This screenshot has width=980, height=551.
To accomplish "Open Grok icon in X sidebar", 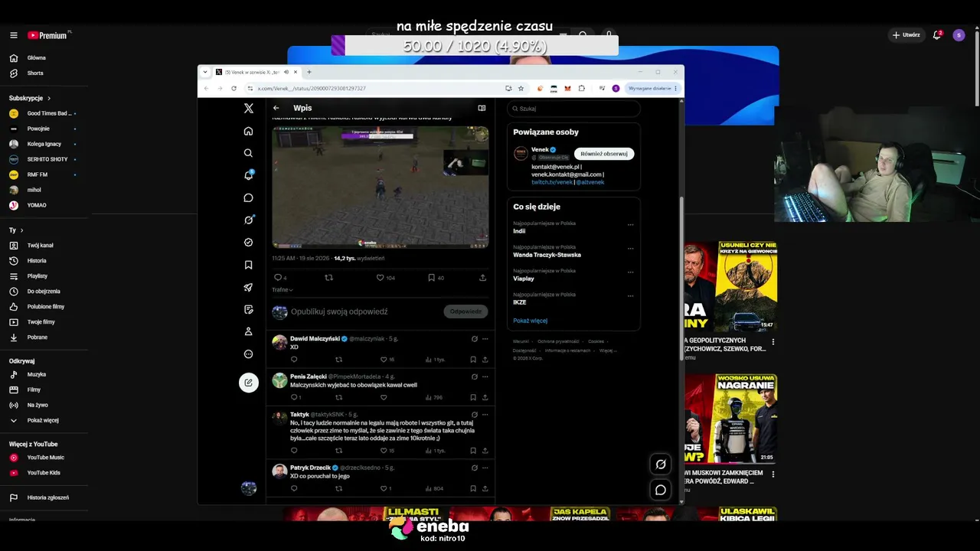I will coord(248,220).
